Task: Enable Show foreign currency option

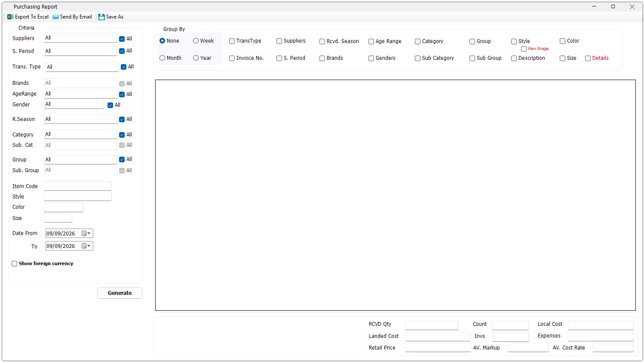Action: (14, 263)
